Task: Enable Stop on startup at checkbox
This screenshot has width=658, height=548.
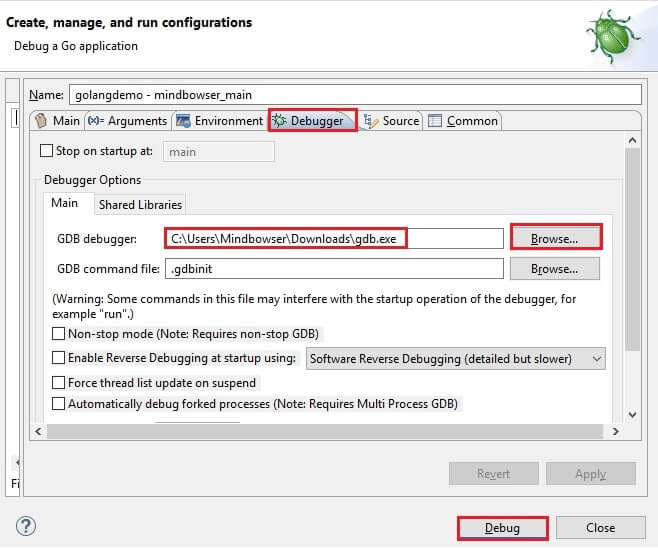Action: click(46, 152)
